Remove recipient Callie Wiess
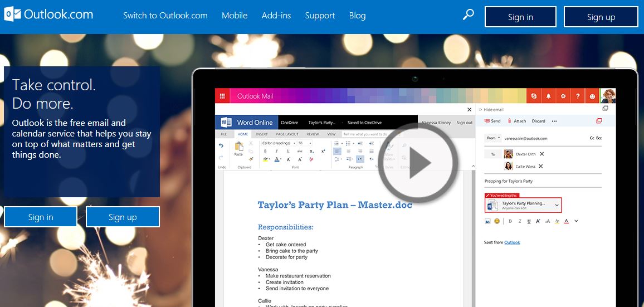644x307 pixels. pyautogui.click(x=540, y=166)
